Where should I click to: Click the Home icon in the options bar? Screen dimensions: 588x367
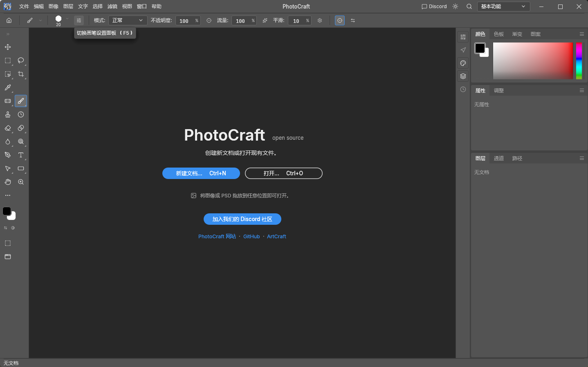(9, 20)
